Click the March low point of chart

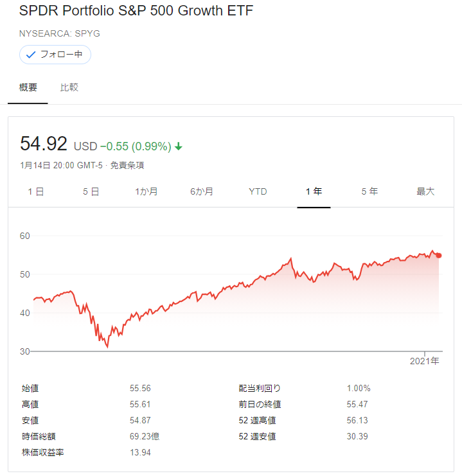107,347
